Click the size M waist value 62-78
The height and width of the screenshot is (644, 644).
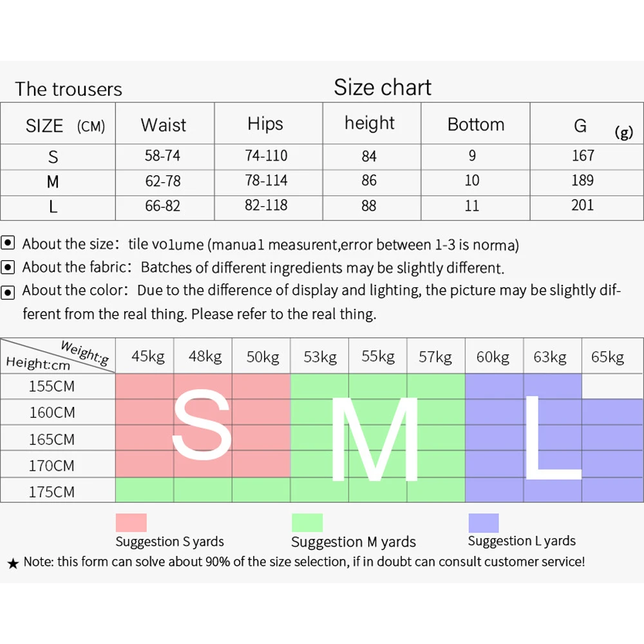163,181
